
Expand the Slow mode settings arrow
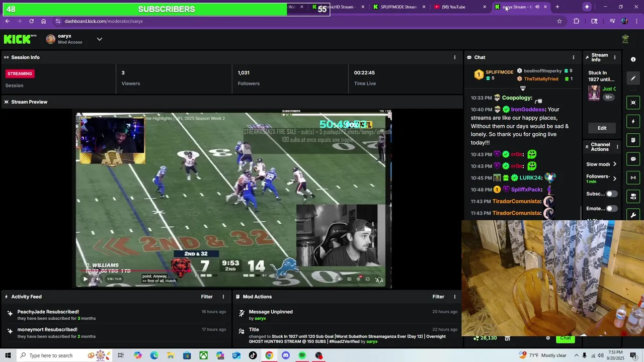coord(614,164)
